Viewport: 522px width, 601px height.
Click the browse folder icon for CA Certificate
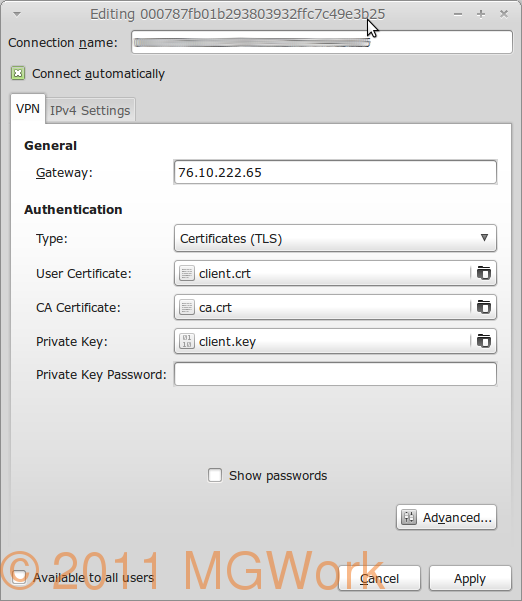pos(484,307)
